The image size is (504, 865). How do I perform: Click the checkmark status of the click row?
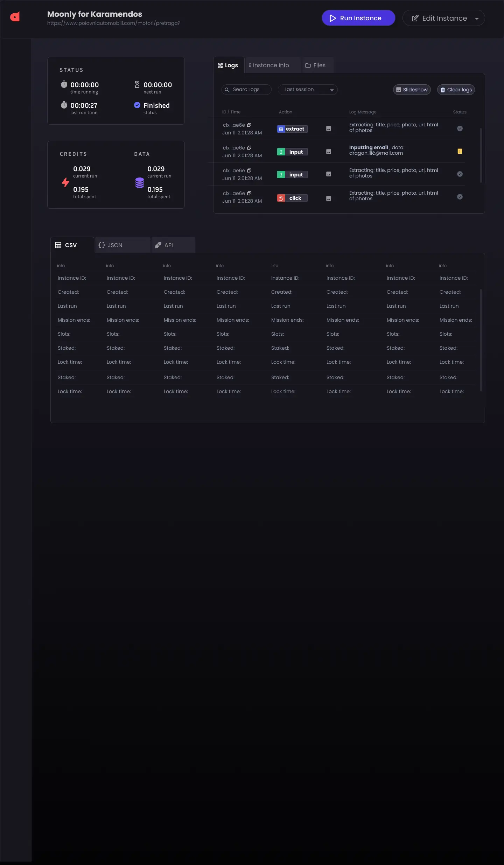coord(460,197)
